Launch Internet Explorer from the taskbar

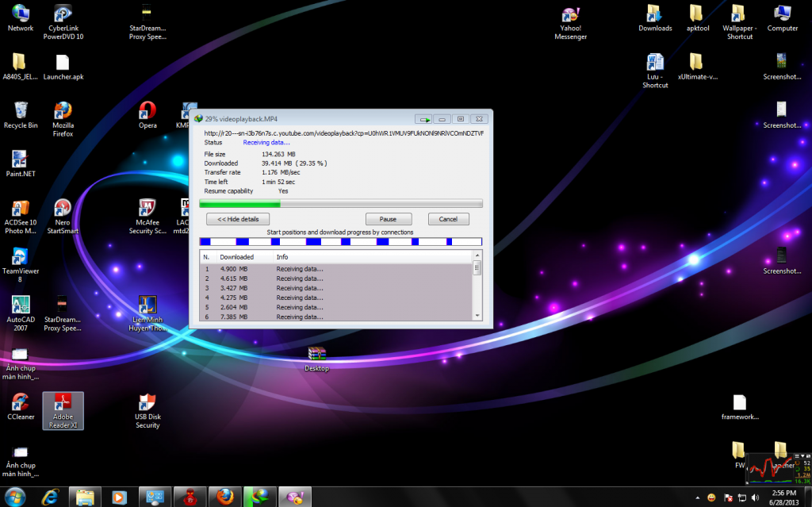coord(50,497)
